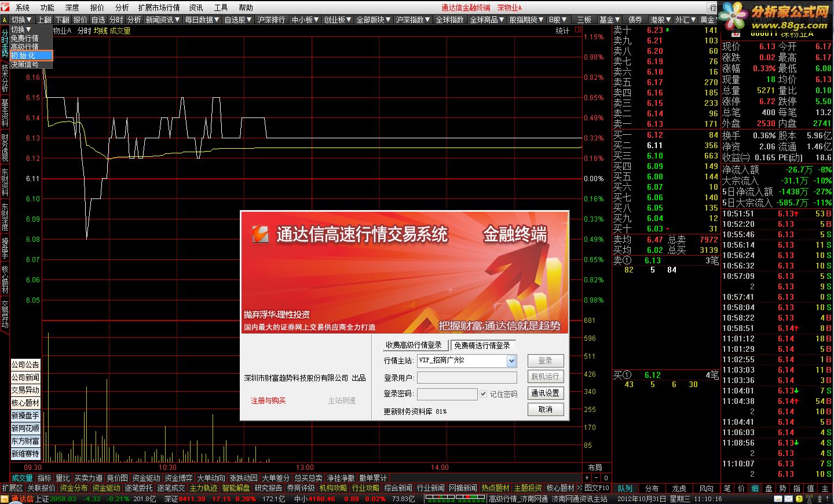This screenshot has width=834, height=504.
Task: Switch to the 指标 indicator tab
Action: pos(44,478)
